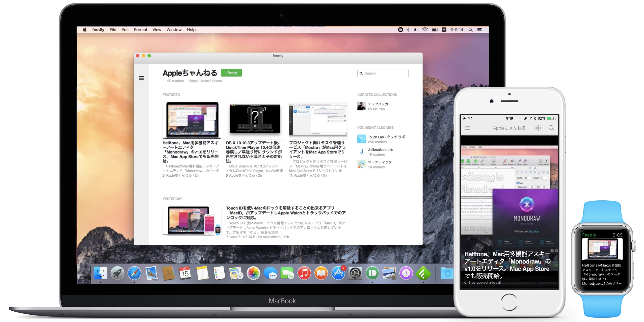The width and height of the screenshot is (644, 322).
Task: Open Notes from the Dock
Action: [202, 273]
